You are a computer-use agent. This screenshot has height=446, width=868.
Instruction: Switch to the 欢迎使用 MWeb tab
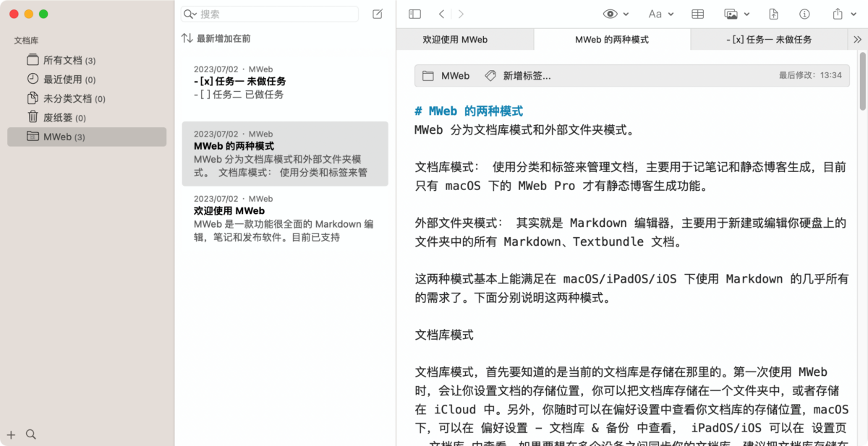tap(465, 40)
